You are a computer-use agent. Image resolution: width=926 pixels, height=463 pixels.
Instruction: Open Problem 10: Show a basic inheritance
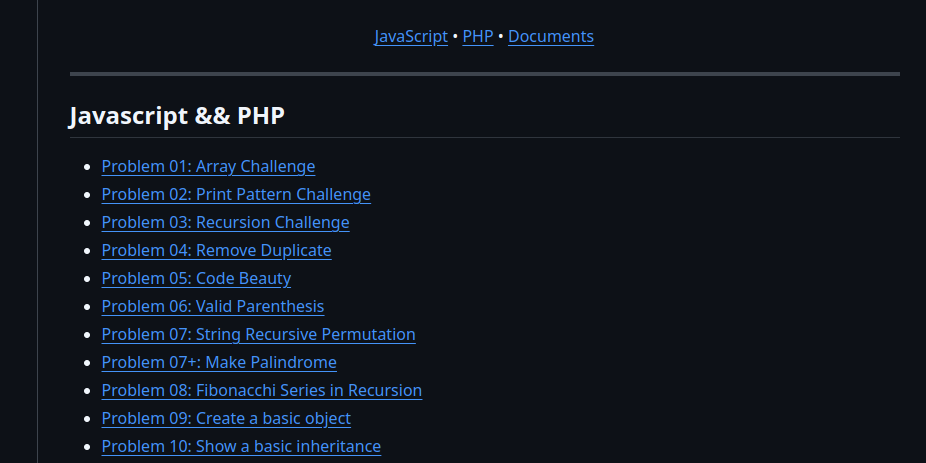click(x=241, y=446)
